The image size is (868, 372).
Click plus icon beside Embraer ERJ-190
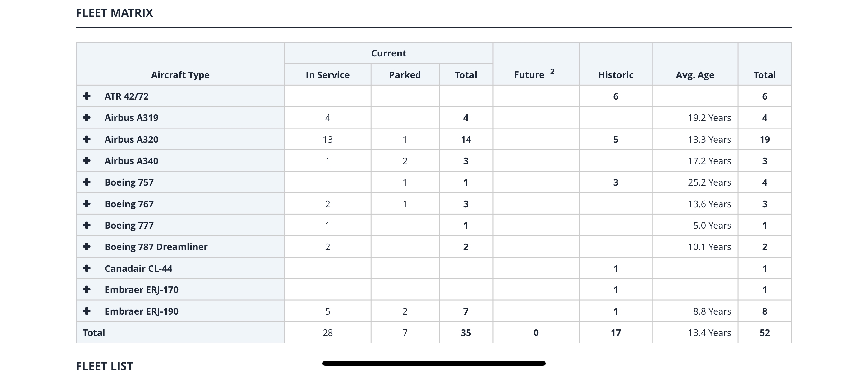pos(87,311)
